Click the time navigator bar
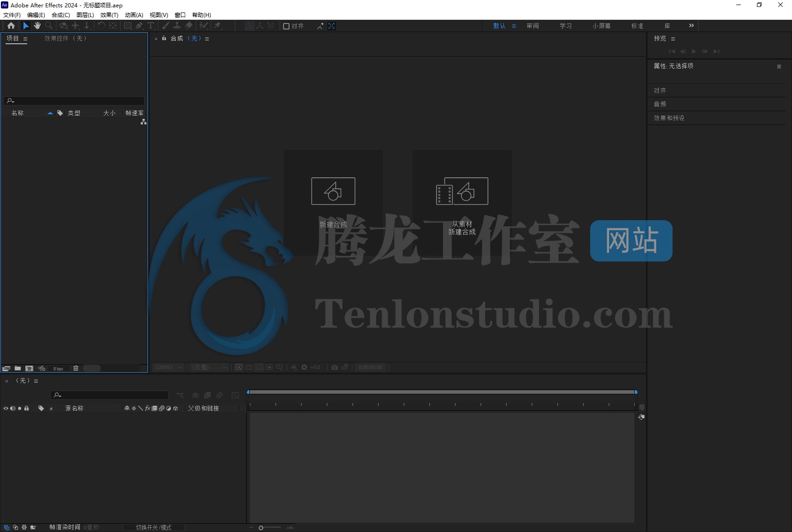The image size is (792, 532). click(442, 392)
